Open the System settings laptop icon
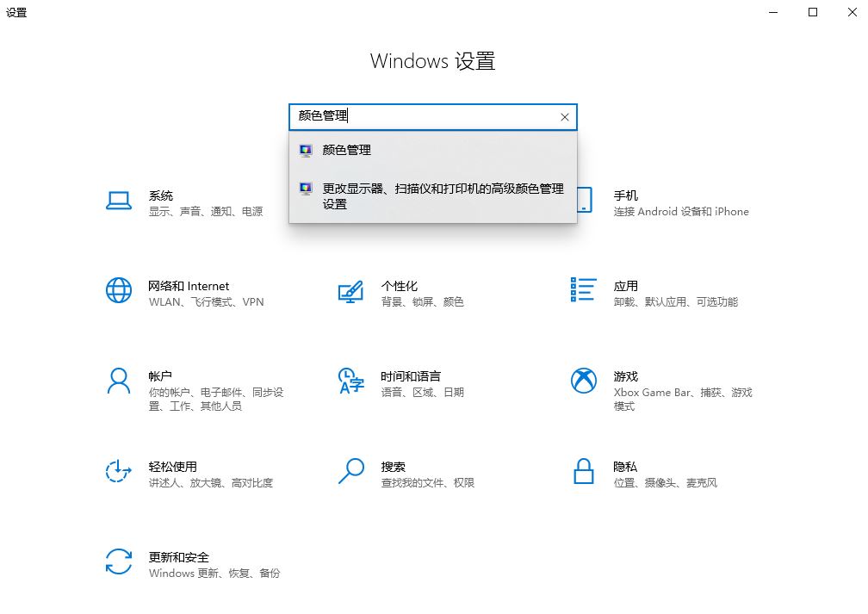 pyautogui.click(x=119, y=201)
